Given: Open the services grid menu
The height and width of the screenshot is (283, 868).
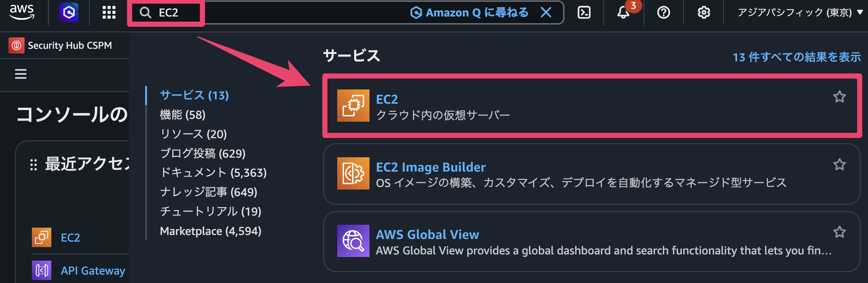Looking at the screenshot, I should point(109,12).
